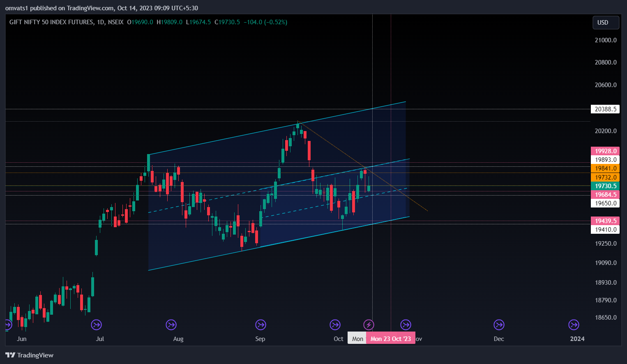
Task: Click the 19893.0 price label
Action: point(605,160)
